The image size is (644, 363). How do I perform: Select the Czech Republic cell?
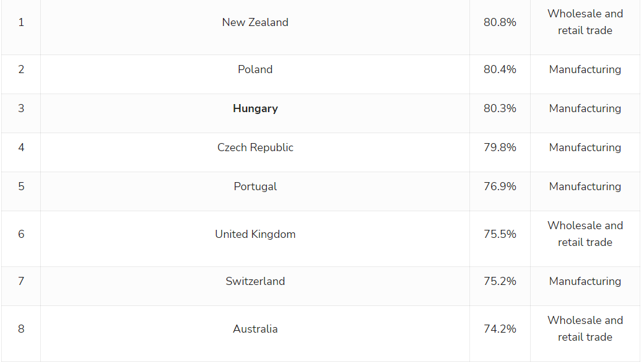click(x=255, y=147)
